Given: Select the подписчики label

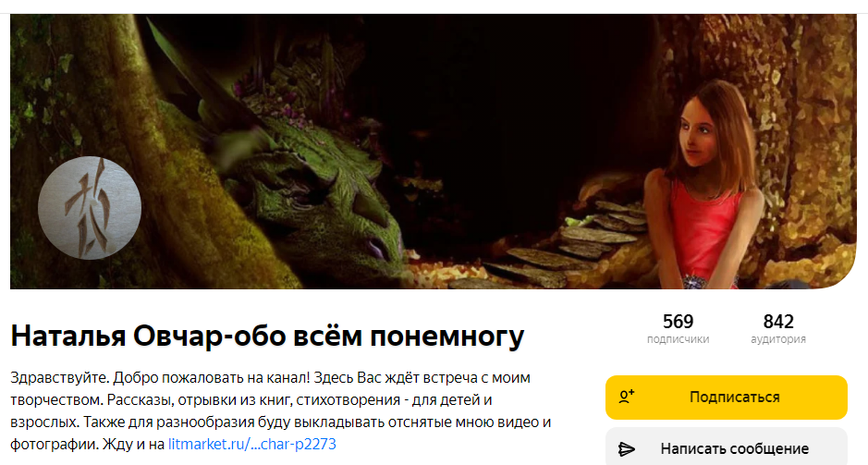Looking at the screenshot, I should click(679, 339).
